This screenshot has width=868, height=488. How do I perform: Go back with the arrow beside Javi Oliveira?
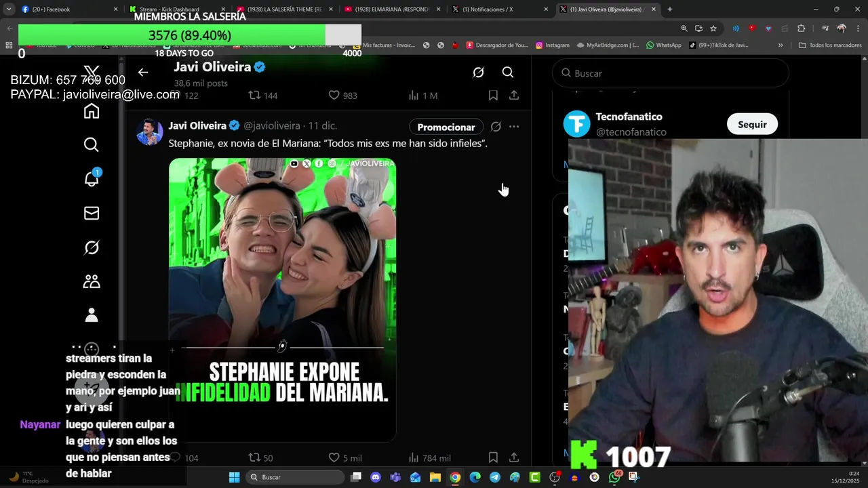143,72
